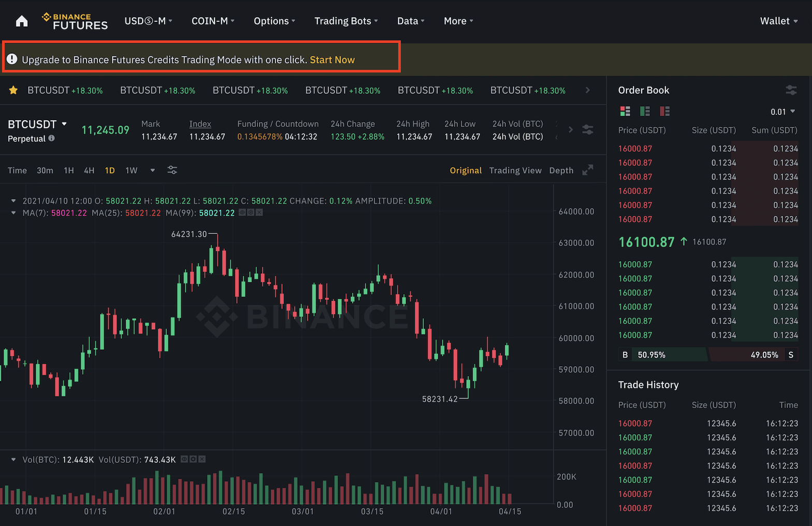Select the 1D chart interval
The width and height of the screenshot is (812, 526).
click(x=110, y=170)
